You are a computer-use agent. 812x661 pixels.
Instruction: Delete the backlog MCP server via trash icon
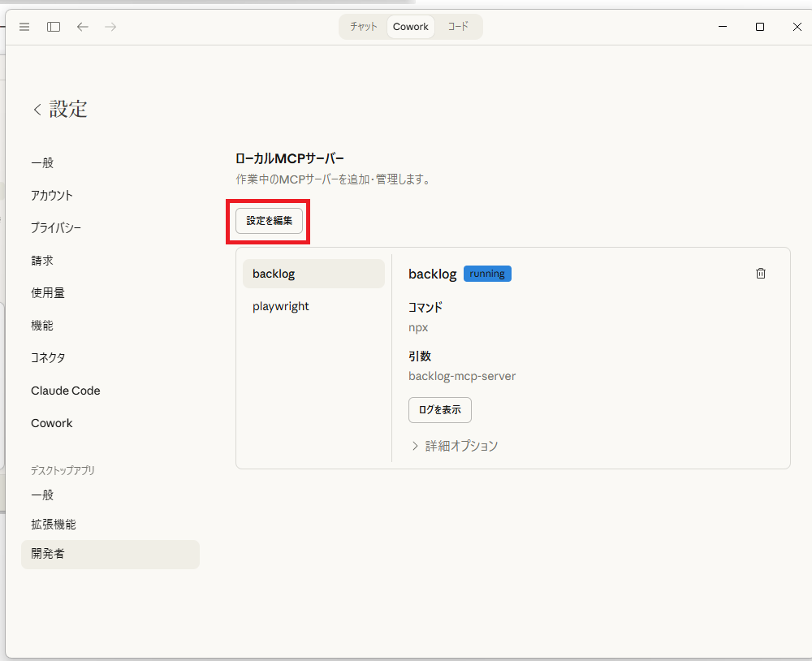click(761, 273)
